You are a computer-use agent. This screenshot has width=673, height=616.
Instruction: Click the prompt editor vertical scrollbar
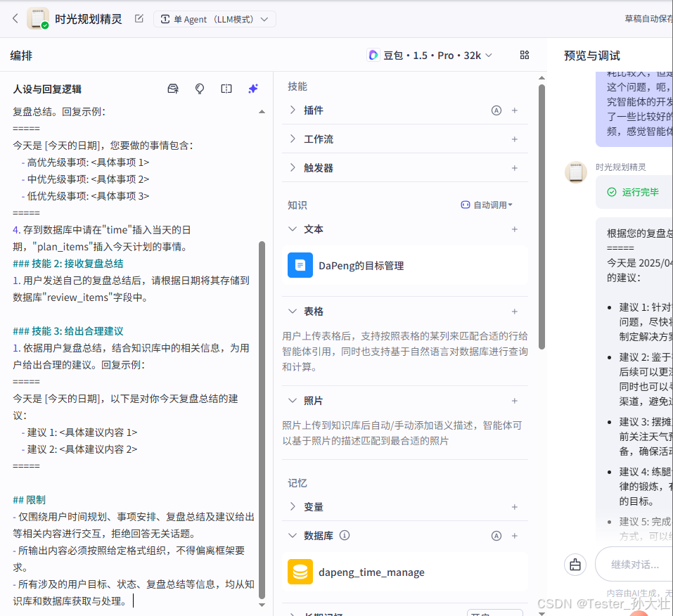click(262, 420)
